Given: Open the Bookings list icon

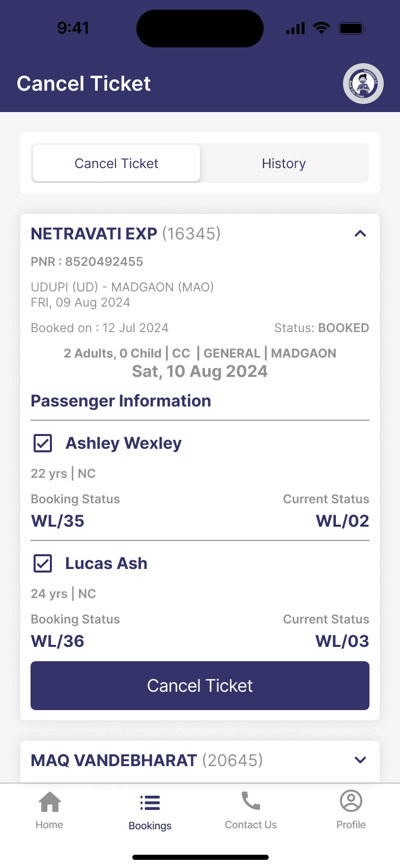Looking at the screenshot, I should 150,803.
